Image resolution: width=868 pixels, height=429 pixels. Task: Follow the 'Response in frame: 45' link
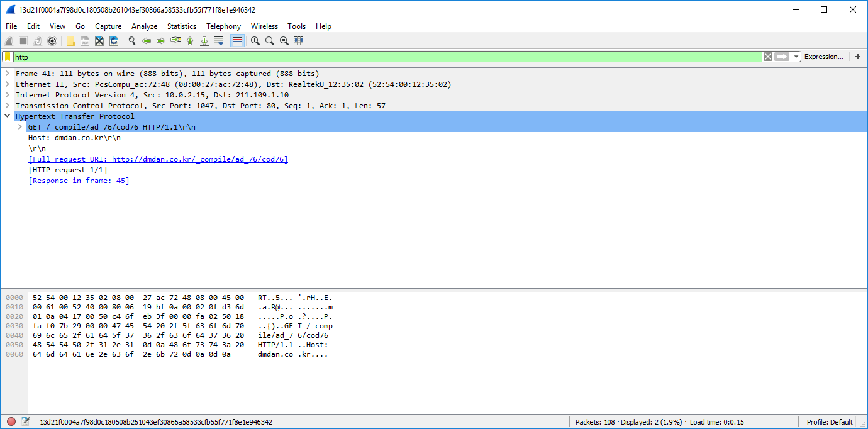79,181
